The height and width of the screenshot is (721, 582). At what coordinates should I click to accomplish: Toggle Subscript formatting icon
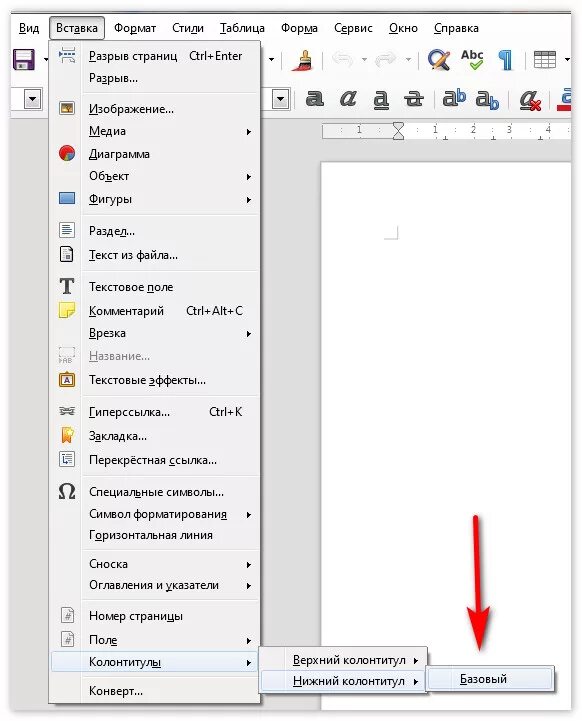click(x=487, y=100)
